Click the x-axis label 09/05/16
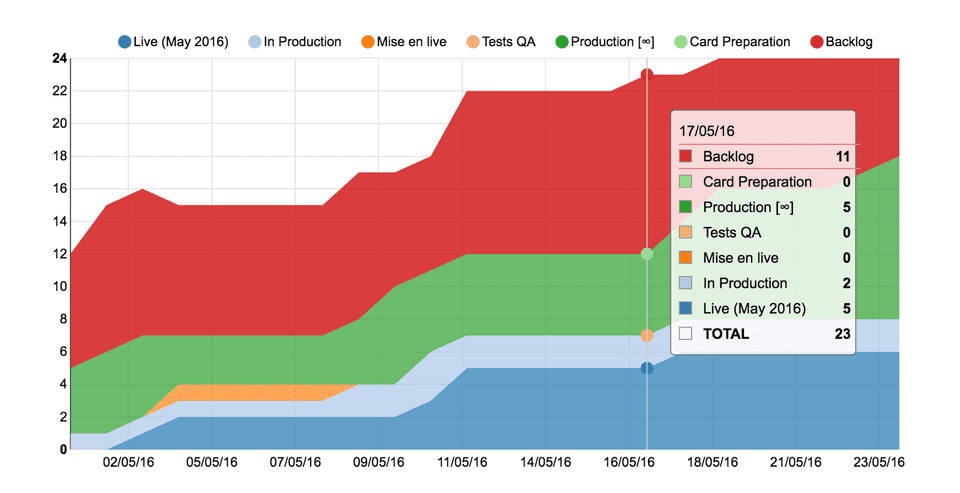This screenshot has height=493, width=960. 378,462
